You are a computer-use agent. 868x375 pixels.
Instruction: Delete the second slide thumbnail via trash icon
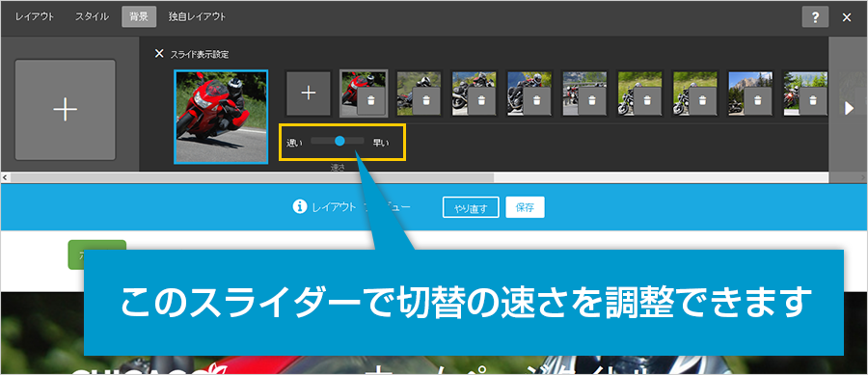(x=426, y=100)
